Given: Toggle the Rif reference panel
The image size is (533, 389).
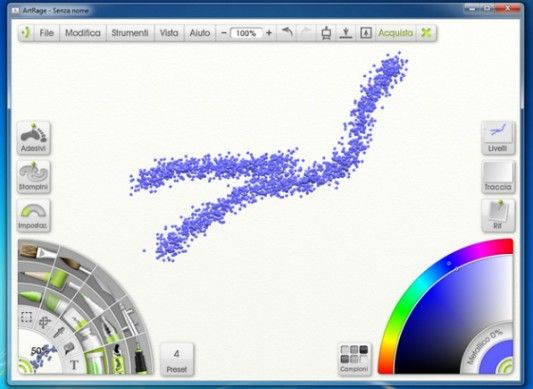Looking at the screenshot, I should click(498, 216).
